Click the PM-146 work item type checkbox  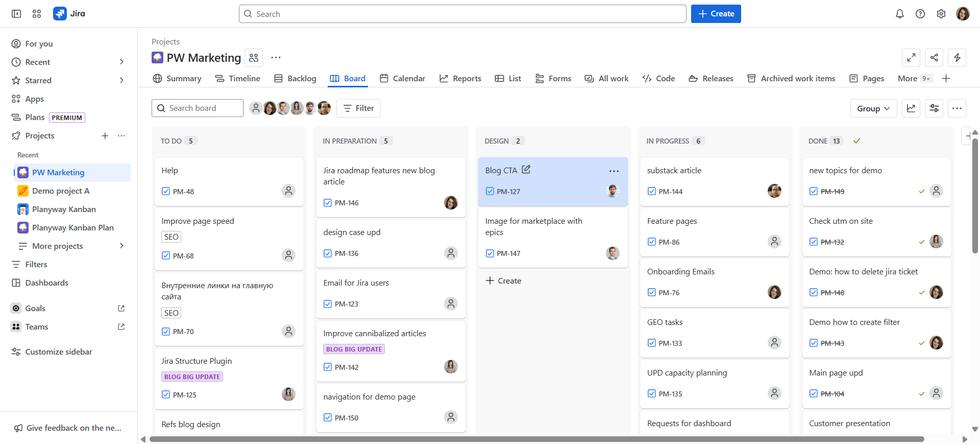tap(328, 203)
